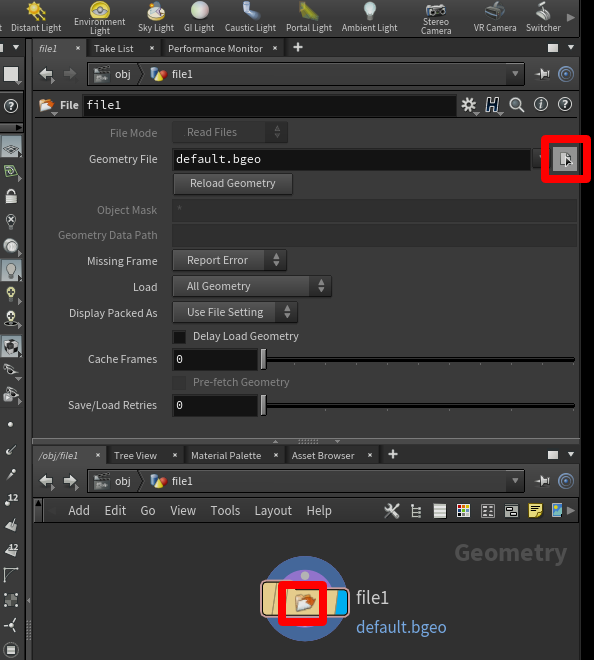594x660 pixels.
Task: Click the Houdini H presets icon
Action: (493, 105)
